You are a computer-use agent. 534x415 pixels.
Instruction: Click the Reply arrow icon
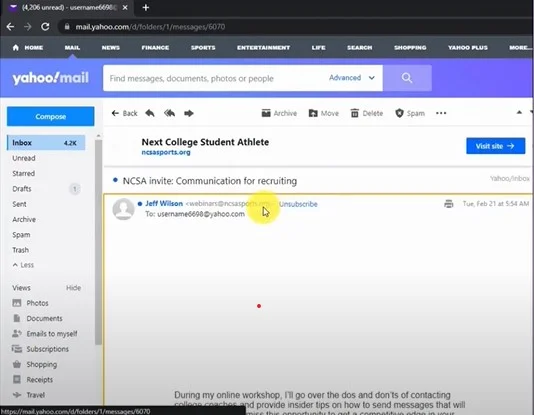coord(150,113)
